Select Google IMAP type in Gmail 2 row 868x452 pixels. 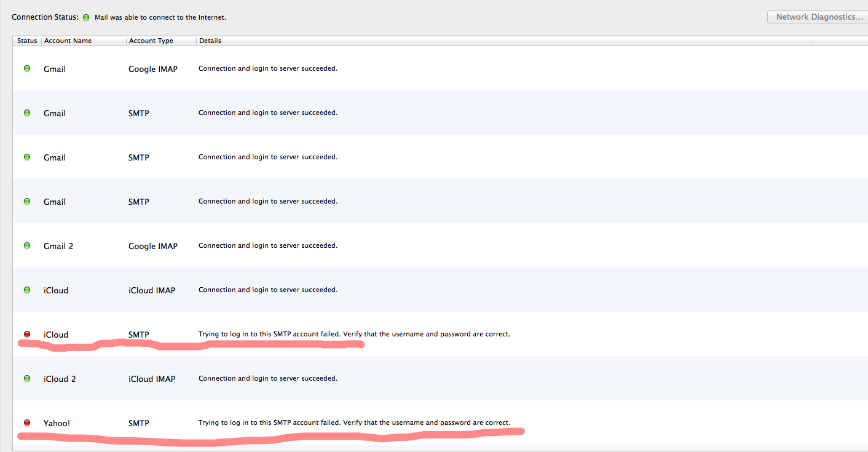coord(153,246)
